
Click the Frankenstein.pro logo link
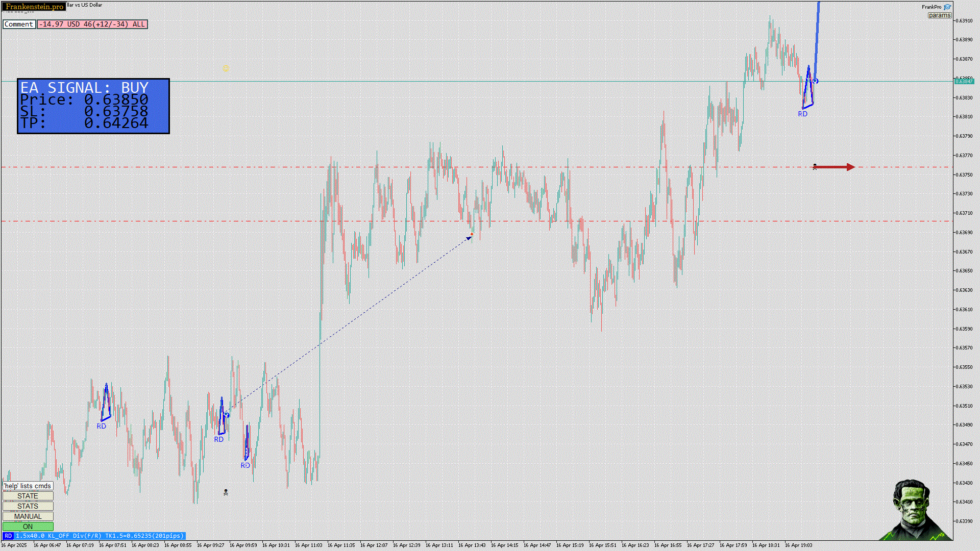click(x=34, y=7)
